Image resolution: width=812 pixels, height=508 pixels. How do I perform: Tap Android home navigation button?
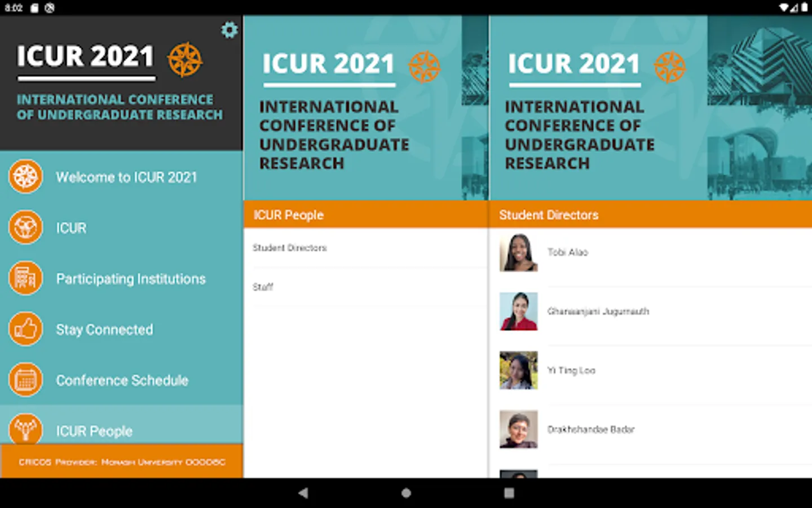tap(406, 493)
